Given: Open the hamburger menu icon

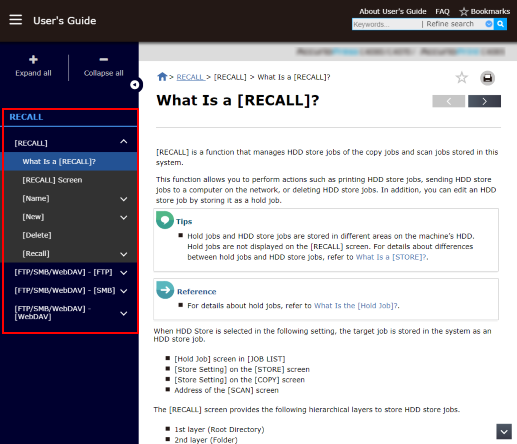Looking at the screenshot, I should tap(16, 20).
